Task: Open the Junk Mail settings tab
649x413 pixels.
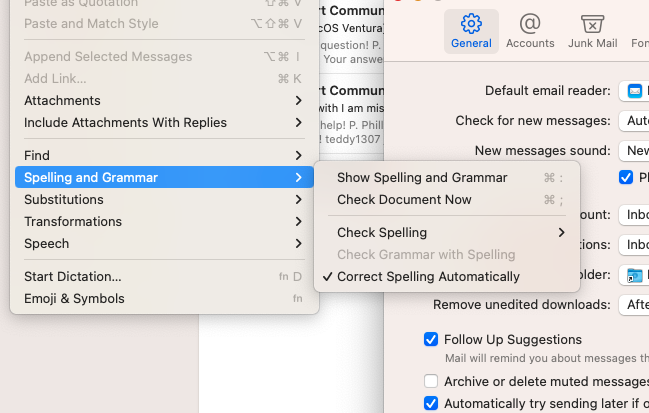Action: pyautogui.click(x=593, y=30)
